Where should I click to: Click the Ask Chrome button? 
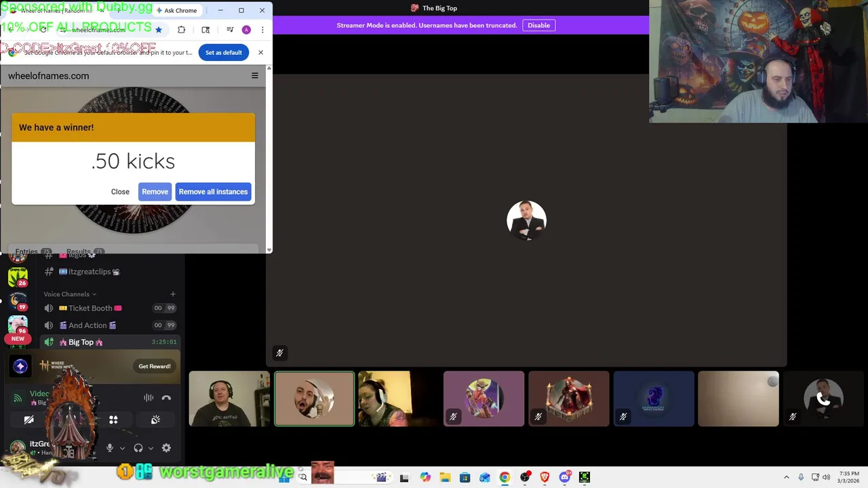(x=176, y=10)
